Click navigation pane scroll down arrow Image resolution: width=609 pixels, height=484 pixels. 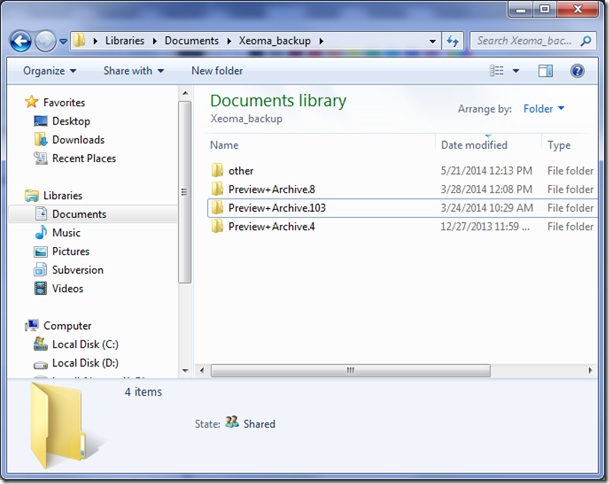(x=185, y=371)
